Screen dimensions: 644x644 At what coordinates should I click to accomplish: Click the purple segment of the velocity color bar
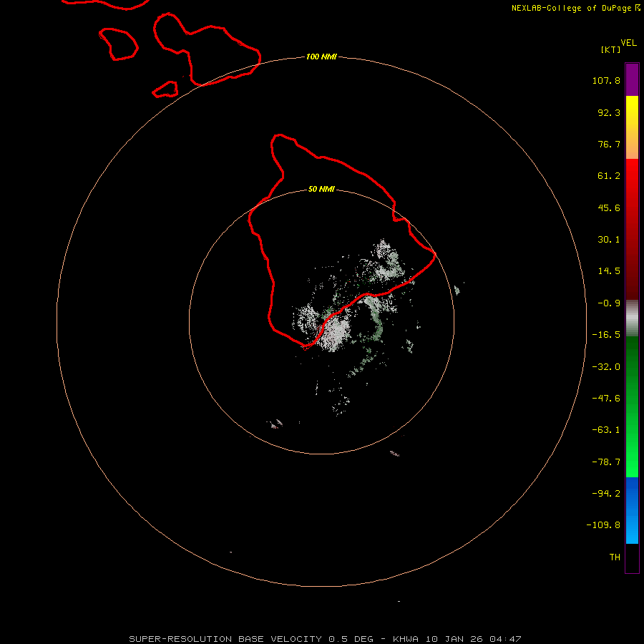632,80
